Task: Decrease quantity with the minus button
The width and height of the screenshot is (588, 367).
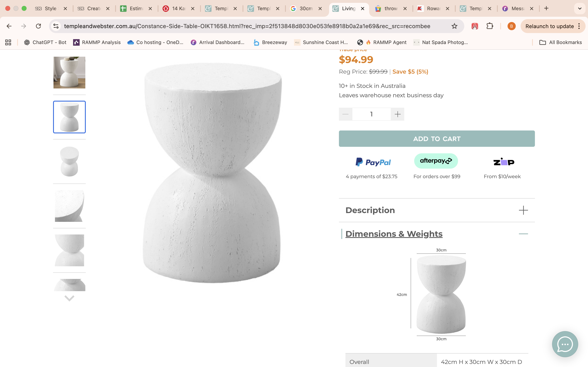Action: [345, 114]
